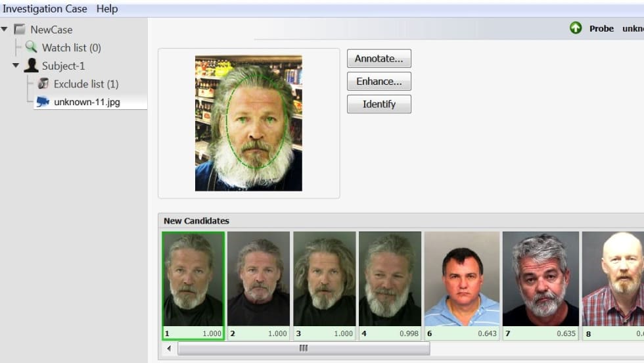
Task: Select candidate 1 thumbnail scored 1.000
Action: click(x=193, y=279)
